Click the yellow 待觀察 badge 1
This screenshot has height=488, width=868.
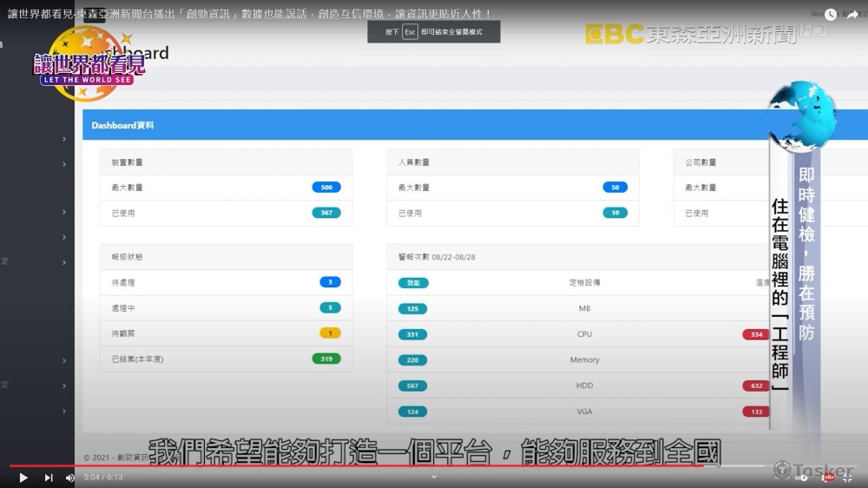pyautogui.click(x=330, y=333)
